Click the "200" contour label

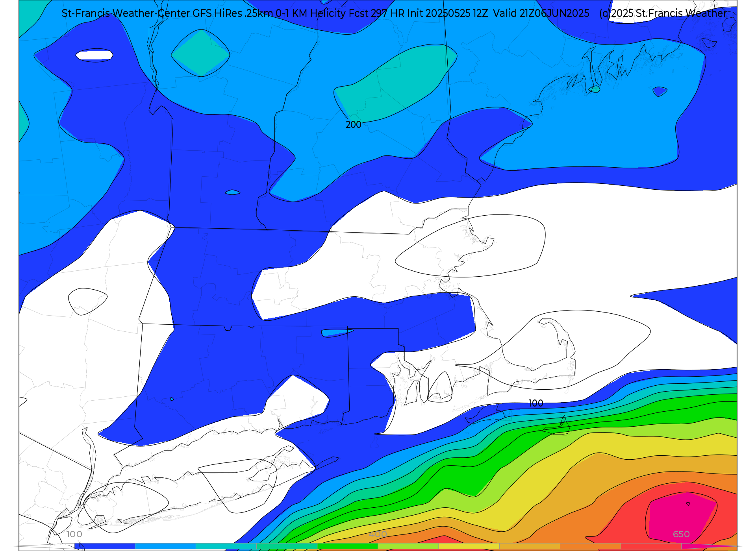353,125
